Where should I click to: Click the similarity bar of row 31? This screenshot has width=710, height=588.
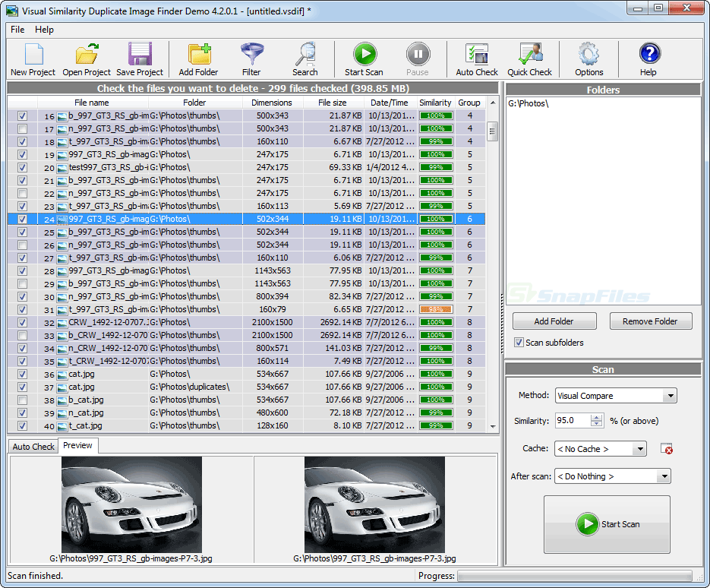(436, 309)
